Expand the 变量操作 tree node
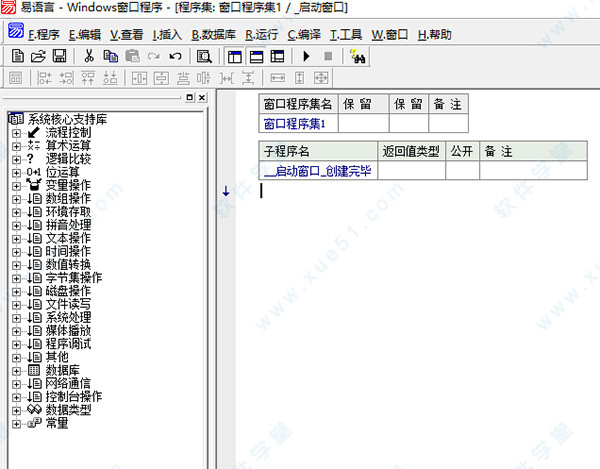The image size is (600, 469). [16, 186]
